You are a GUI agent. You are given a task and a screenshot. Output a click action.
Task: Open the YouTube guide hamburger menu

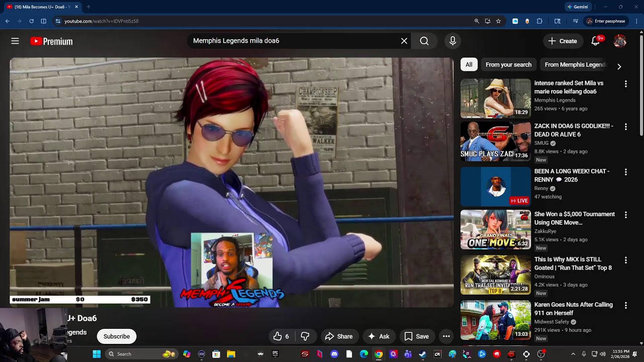(x=15, y=41)
